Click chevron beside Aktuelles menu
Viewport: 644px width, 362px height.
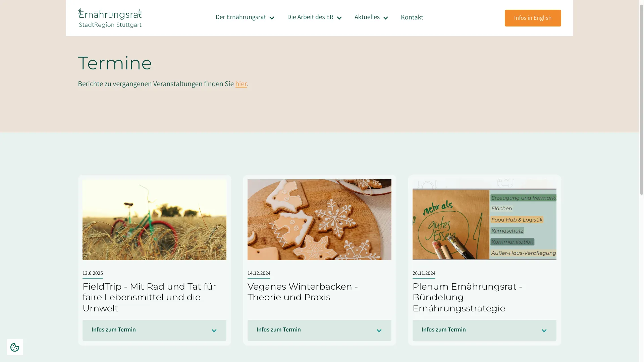point(385,18)
